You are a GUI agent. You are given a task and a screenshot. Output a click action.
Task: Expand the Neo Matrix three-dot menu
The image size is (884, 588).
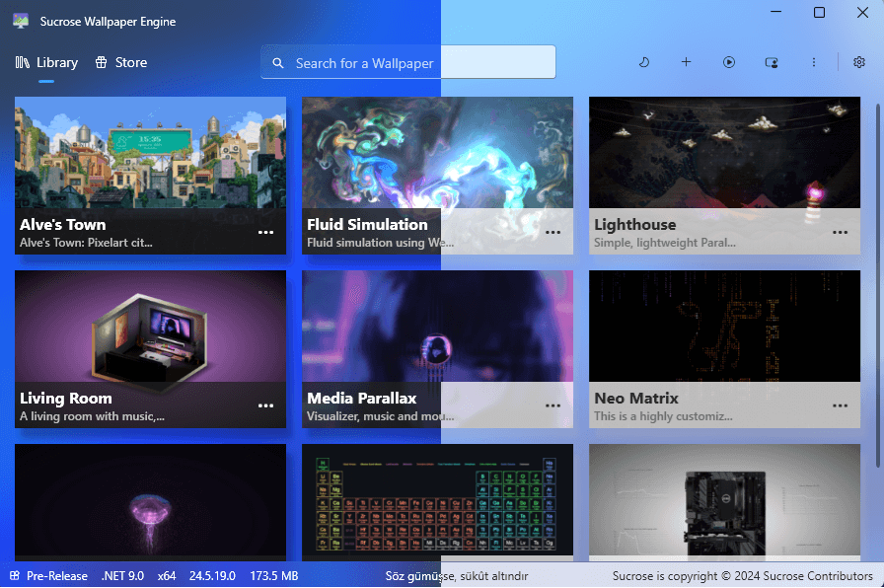point(840,406)
